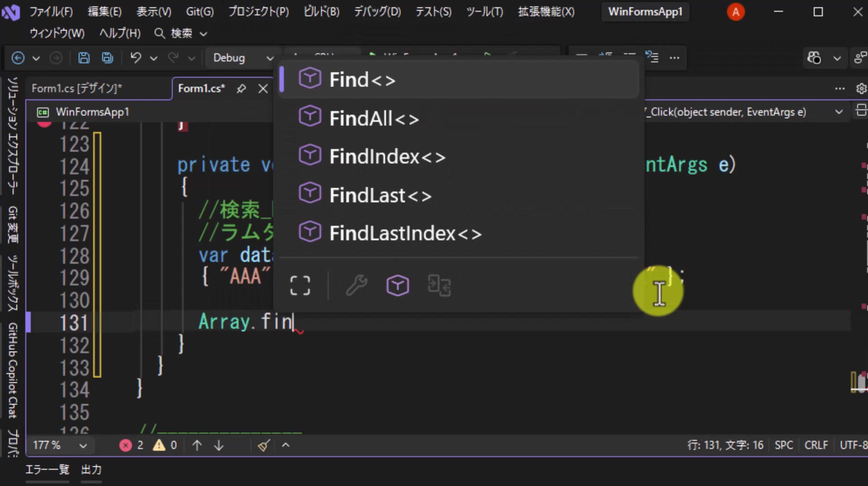Open the GitHub Copilot Chat side panel tab

pos(13,370)
